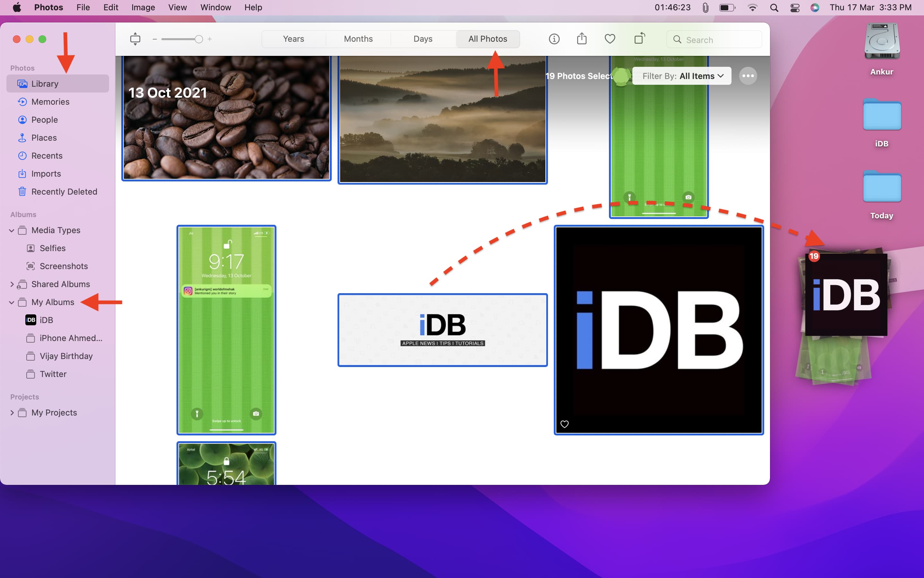The width and height of the screenshot is (924, 578).
Task: Select the iDB Apple News banner image
Action: [442, 330]
